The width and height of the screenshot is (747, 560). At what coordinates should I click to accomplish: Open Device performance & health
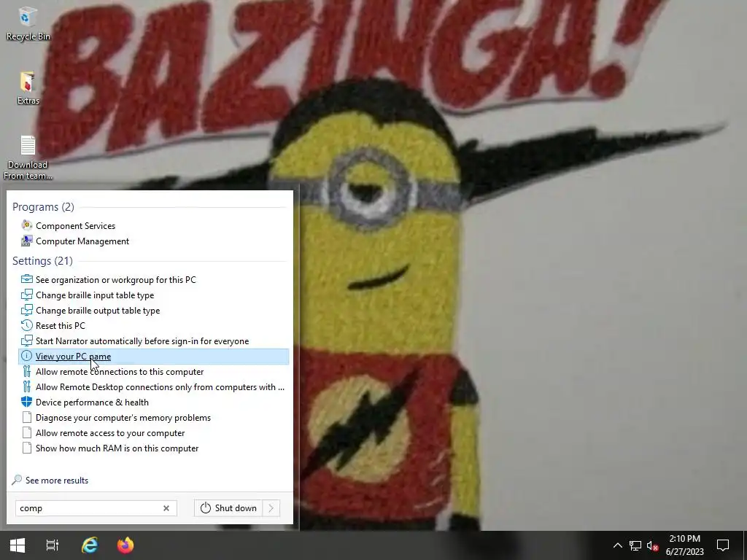[92, 402]
